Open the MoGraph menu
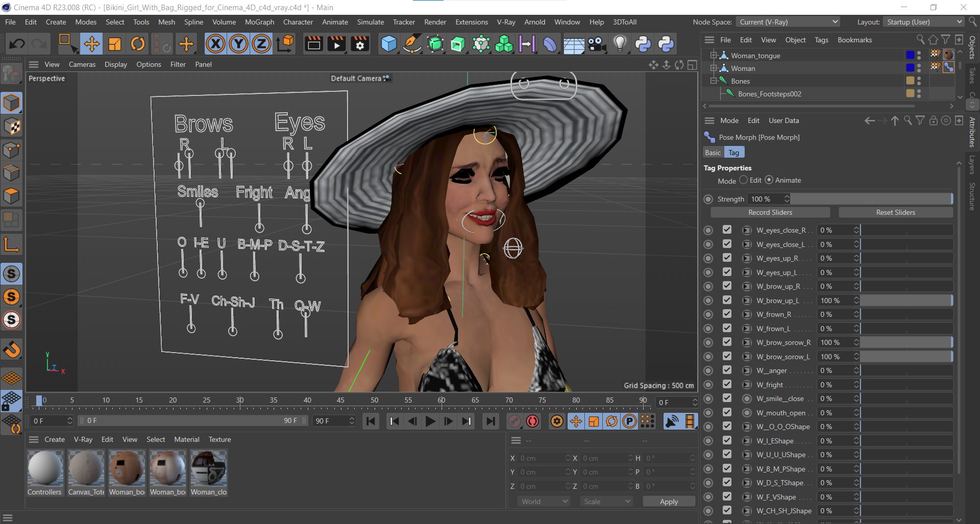980x524 pixels. tap(259, 22)
